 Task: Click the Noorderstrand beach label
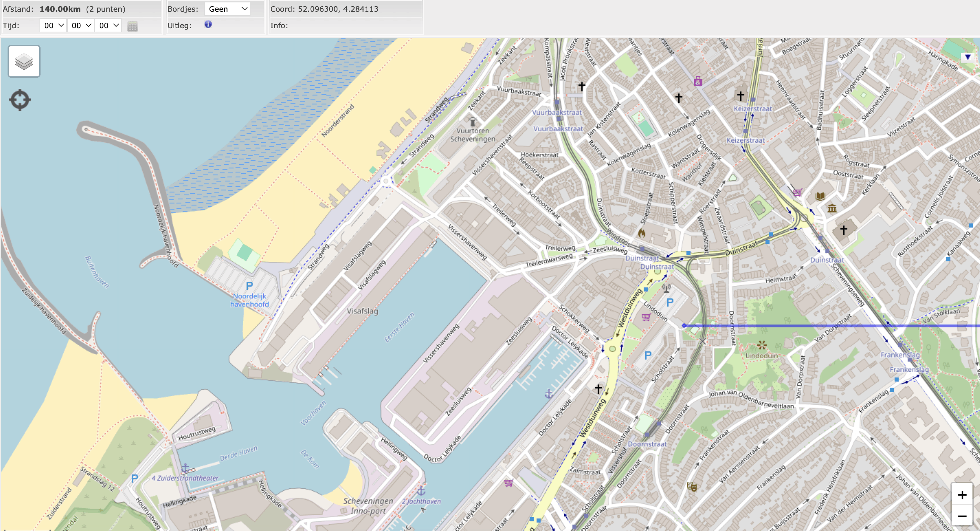[x=338, y=120]
